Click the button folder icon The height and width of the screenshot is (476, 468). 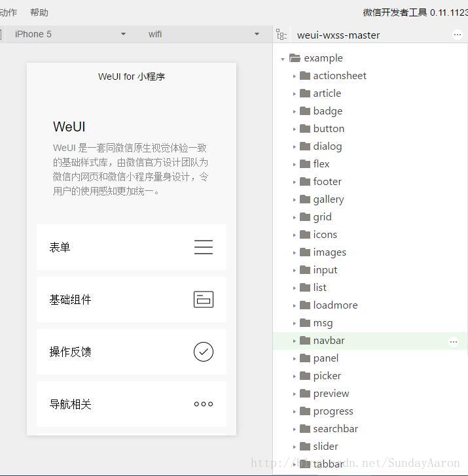click(305, 128)
